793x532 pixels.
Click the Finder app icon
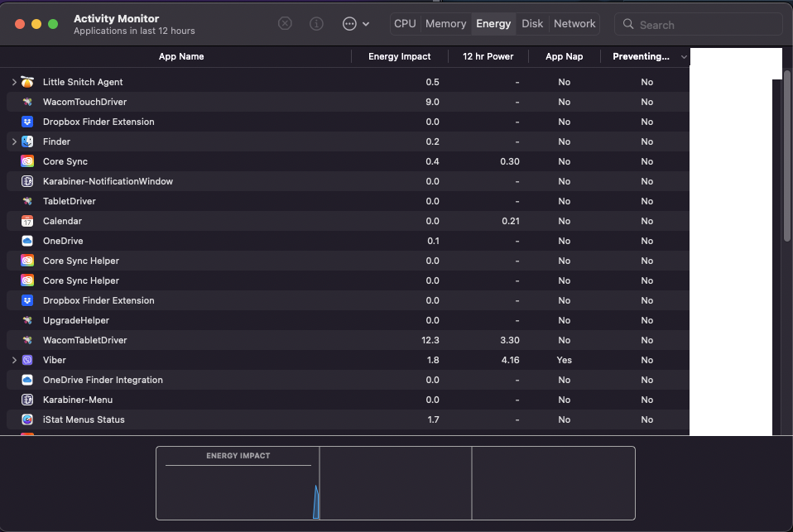[27, 141]
